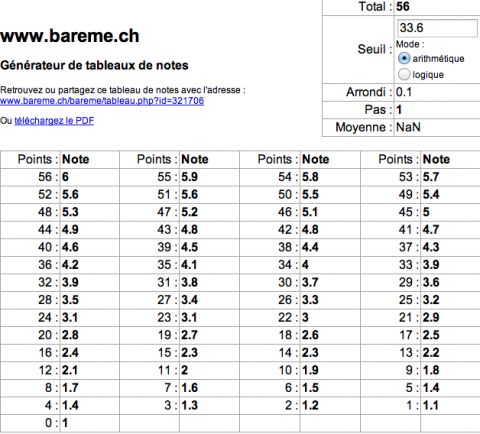Click the note cell 5.9 for 55 points

190,177
